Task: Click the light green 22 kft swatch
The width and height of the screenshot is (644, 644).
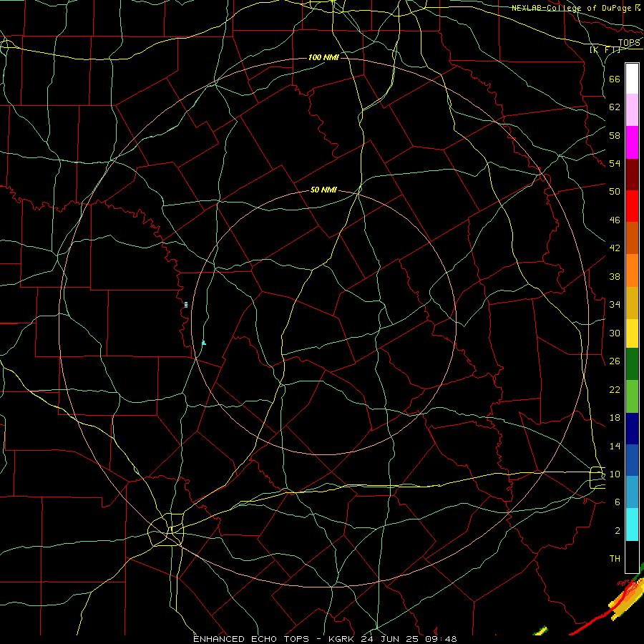Action: [632, 396]
